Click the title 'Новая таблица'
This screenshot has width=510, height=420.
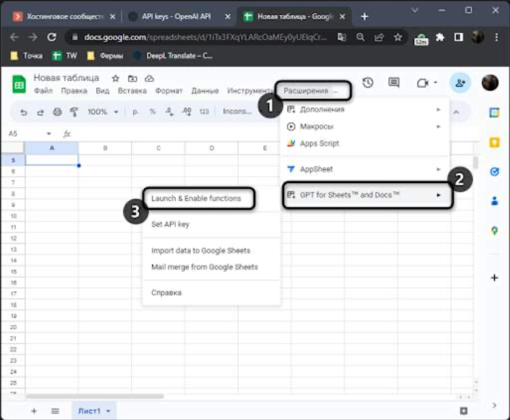click(x=66, y=77)
